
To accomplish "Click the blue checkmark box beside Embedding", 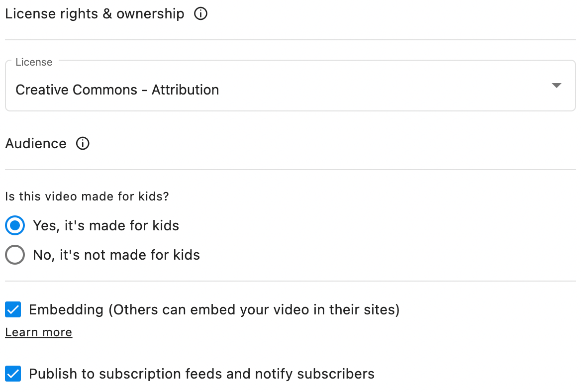I will (x=13, y=310).
